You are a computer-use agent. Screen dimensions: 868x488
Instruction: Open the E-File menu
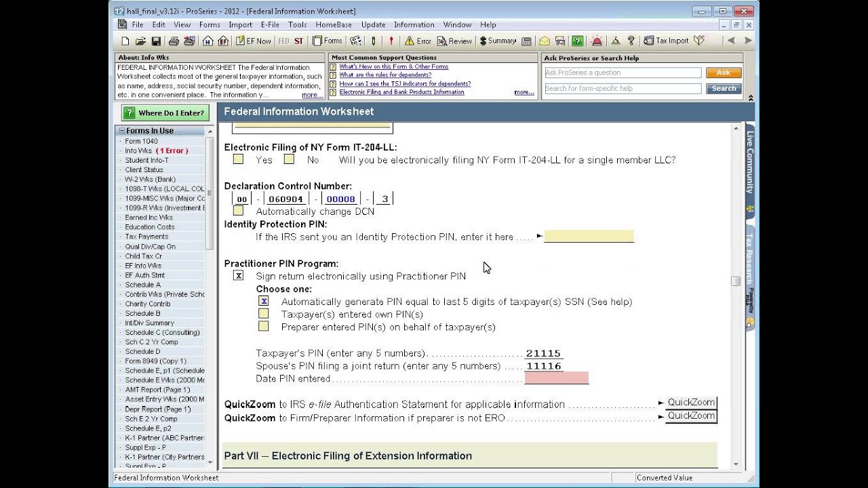pos(270,24)
